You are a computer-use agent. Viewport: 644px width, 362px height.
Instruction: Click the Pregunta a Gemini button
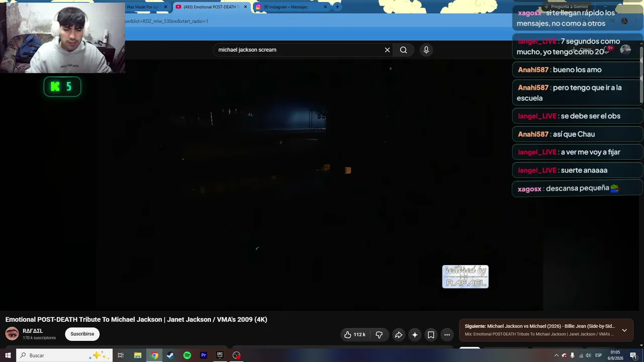pos(566,7)
